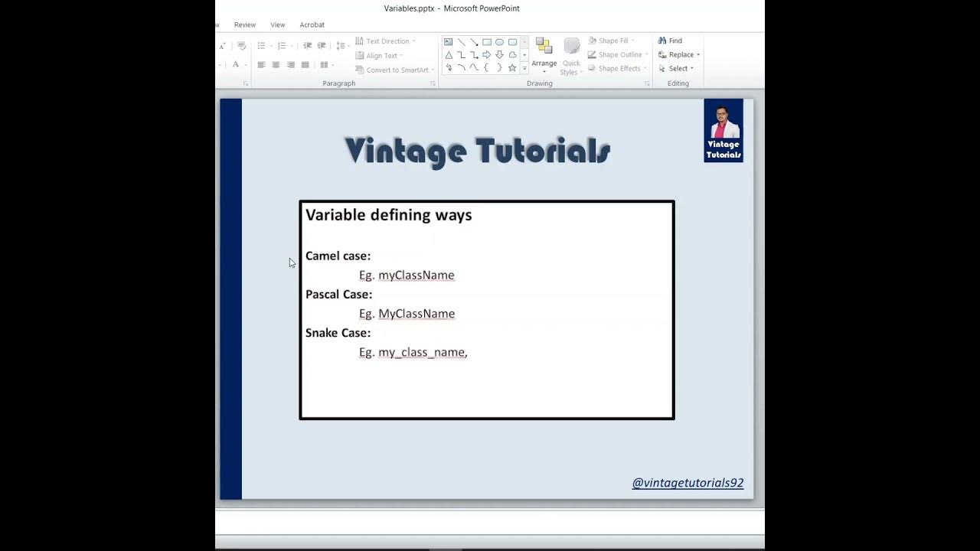Viewport: 980px width, 551px height.
Task: Open Align Text dropdown
Action: coord(379,56)
